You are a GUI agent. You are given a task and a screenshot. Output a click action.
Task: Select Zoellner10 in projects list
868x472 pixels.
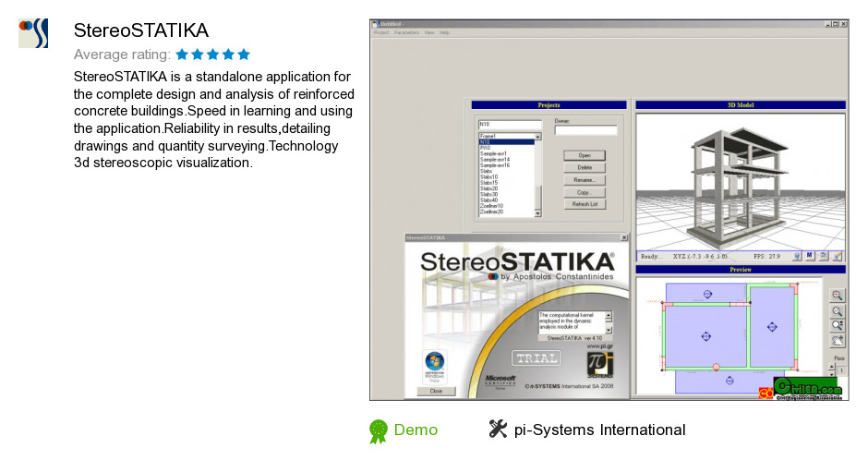point(506,206)
